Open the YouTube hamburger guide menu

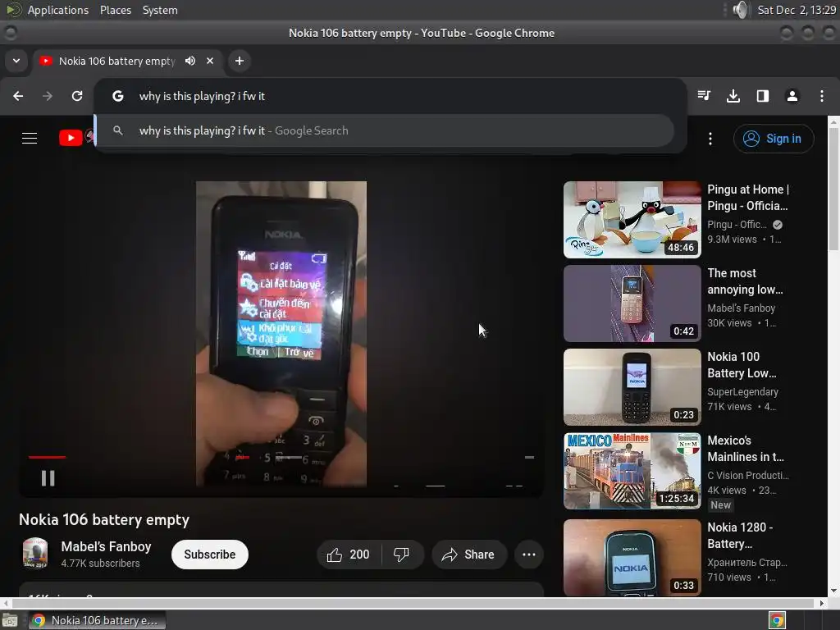pyautogui.click(x=30, y=138)
